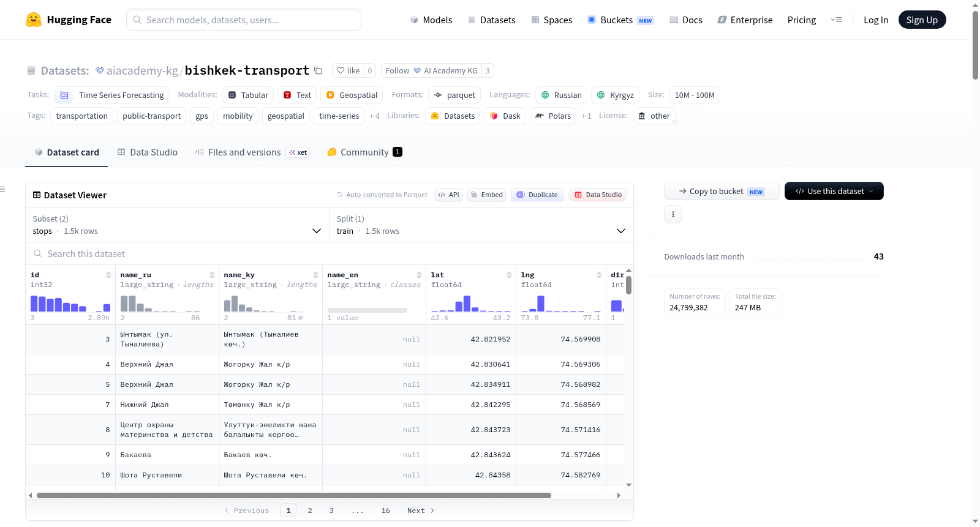Go to Enterprise page
Viewport: 980px width, 527px height.
pyautogui.click(x=745, y=20)
